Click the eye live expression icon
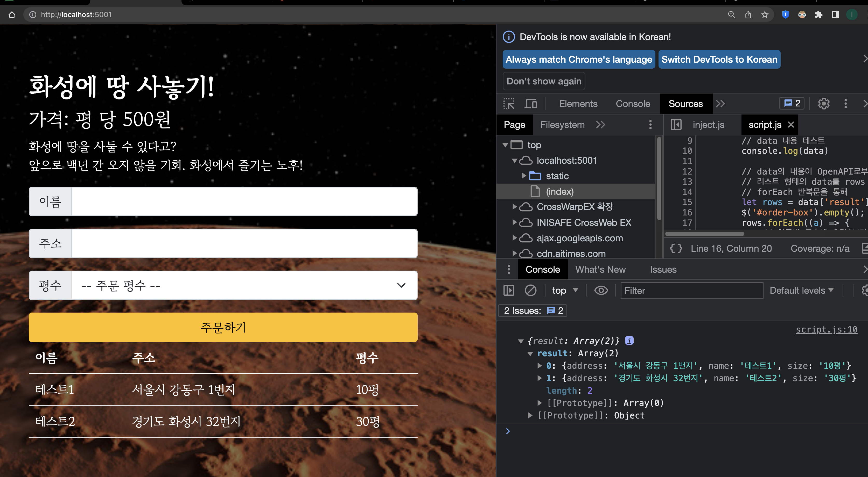 coord(601,290)
